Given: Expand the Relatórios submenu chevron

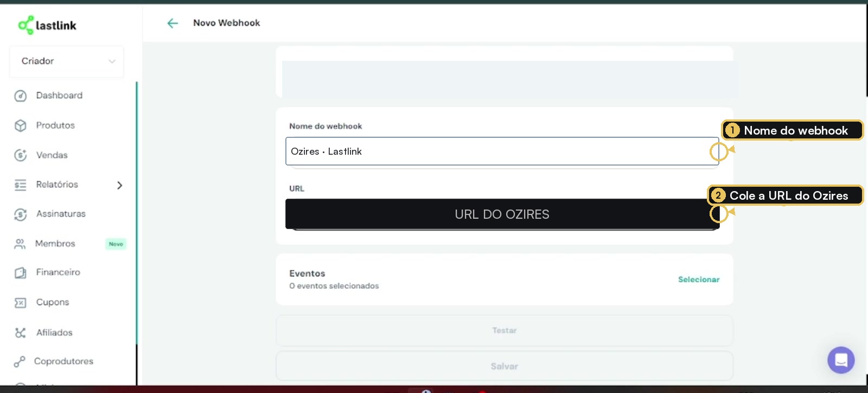Looking at the screenshot, I should (120, 185).
